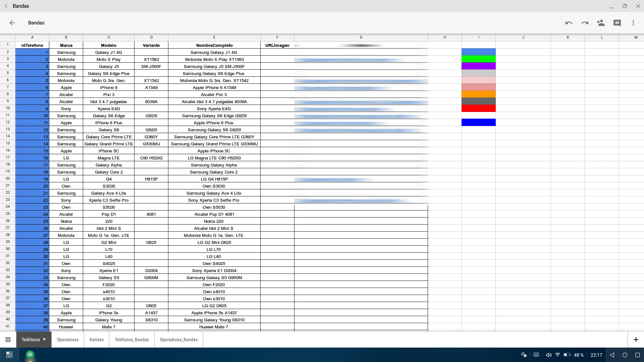Add a new sheet with plus icon
This screenshot has width=644, height=362.
coord(636,340)
